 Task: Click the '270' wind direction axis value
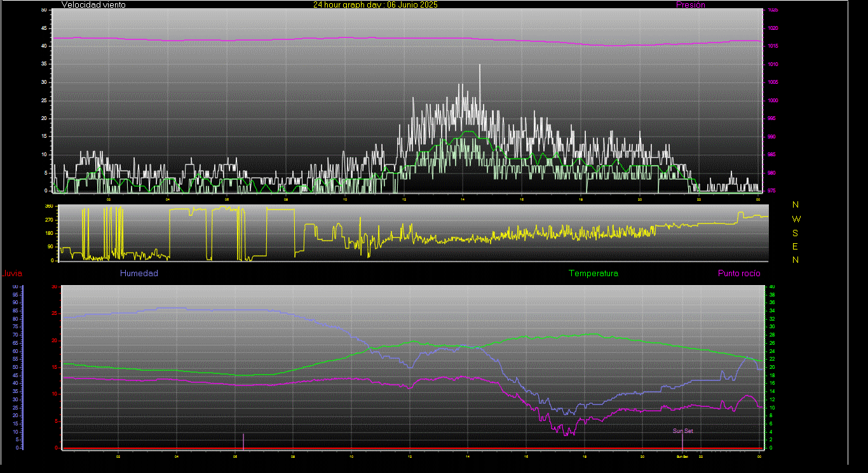[x=48, y=220]
